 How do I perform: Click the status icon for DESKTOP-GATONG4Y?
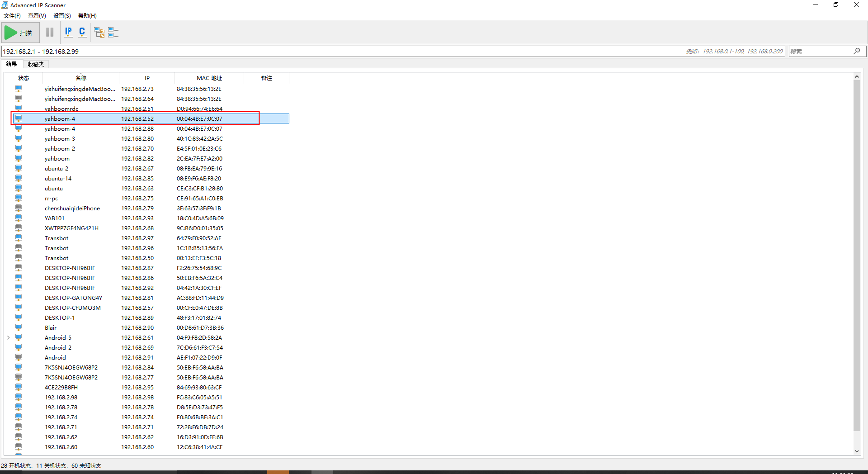[19, 298]
